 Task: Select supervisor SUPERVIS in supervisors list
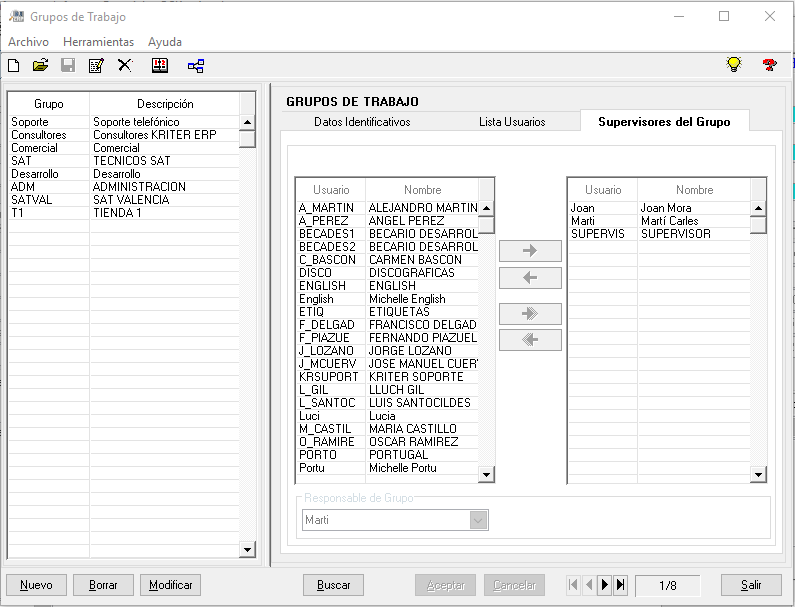(x=659, y=234)
